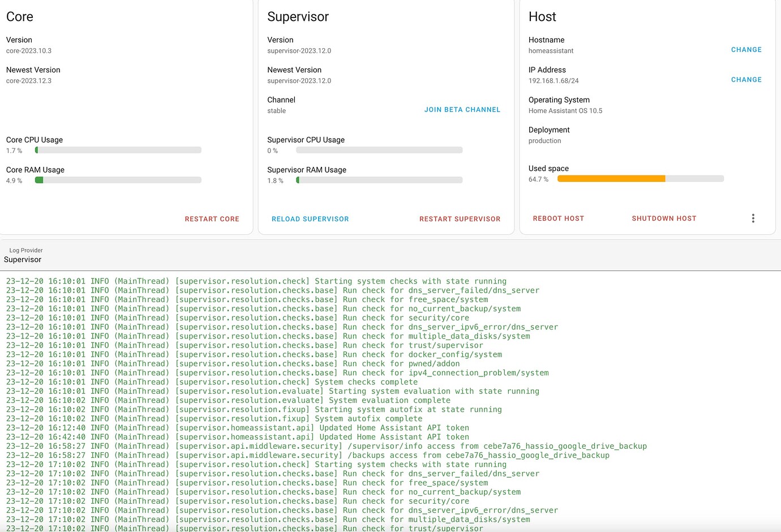781x532 pixels.
Task: Open the Host card overflow menu
Action: pos(753,218)
